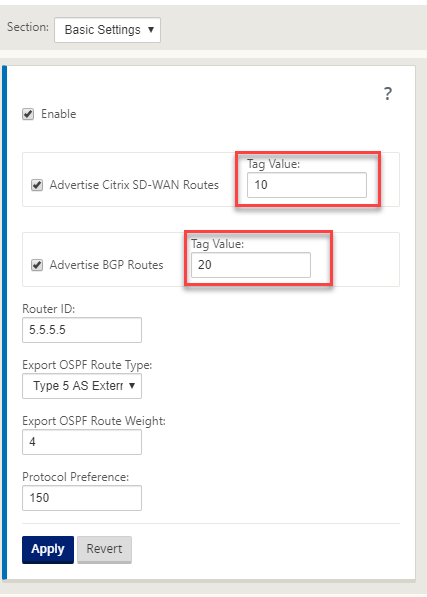Screen dimensions: 427x597
Task: Toggle the Enable checkbox
Action: coord(28,114)
